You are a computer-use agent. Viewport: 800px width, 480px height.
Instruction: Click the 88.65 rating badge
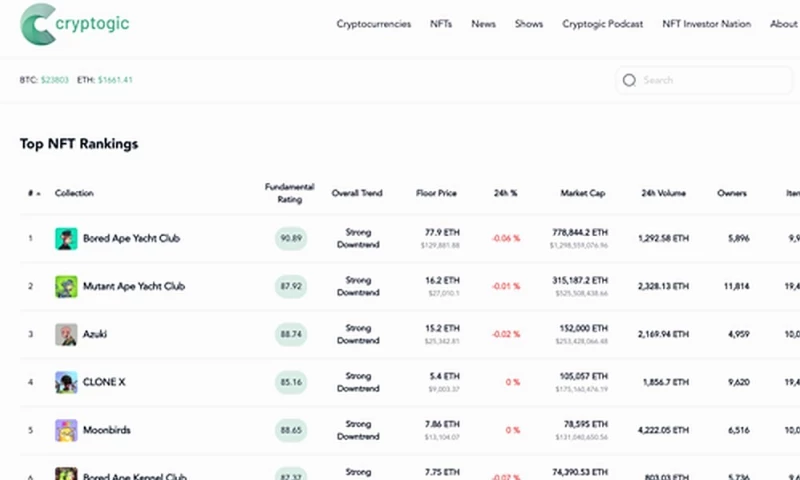[291, 430]
